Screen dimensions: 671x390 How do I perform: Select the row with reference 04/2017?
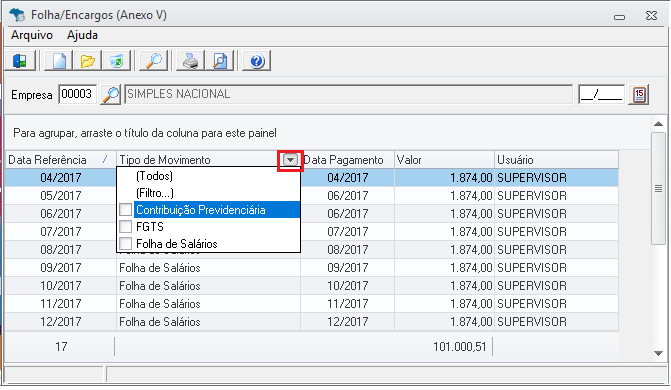(x=312, y=177)
